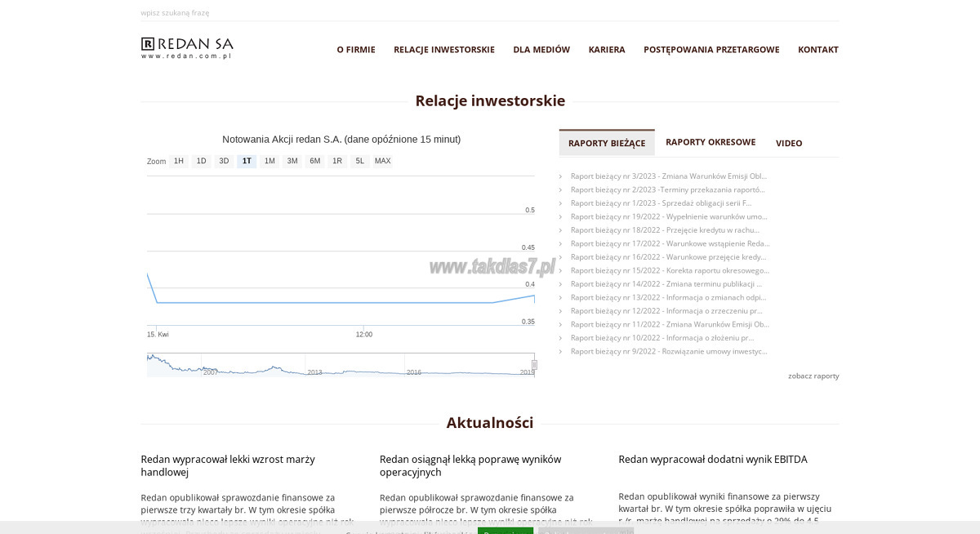Viewport: 980px width, 534px height.
Task: Click the stock price chart title
Action: point(341,140)
